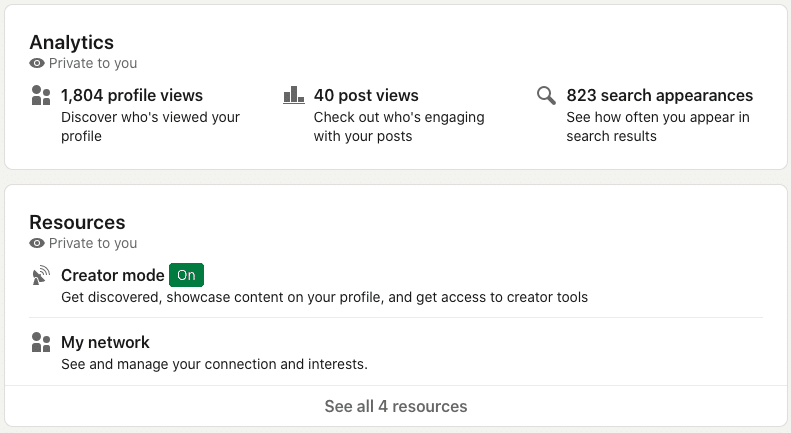Open 1,804 profile views

click(132, 95)
